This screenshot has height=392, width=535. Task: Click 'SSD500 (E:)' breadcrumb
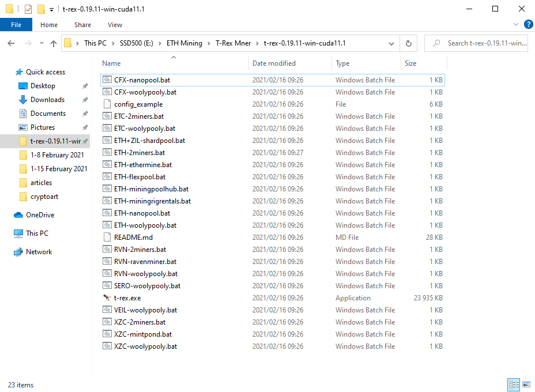click(x=136, y=43)
